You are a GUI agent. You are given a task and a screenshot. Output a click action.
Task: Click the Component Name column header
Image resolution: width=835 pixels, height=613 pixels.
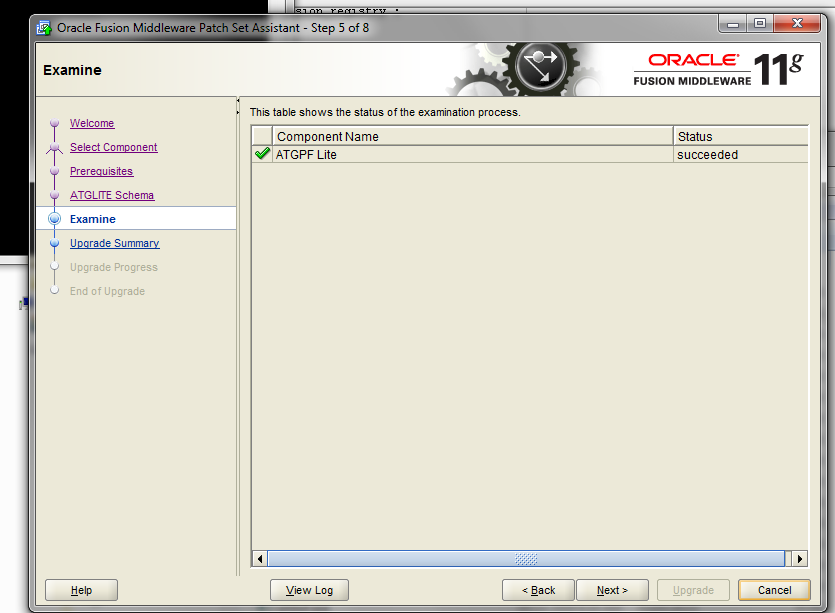click(472, 136)
